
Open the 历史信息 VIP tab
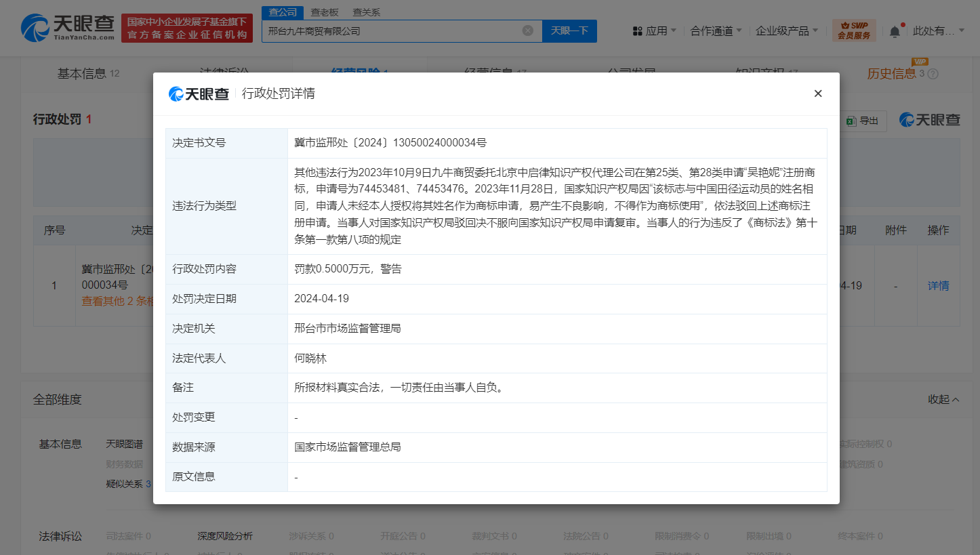tap(895, 73)
